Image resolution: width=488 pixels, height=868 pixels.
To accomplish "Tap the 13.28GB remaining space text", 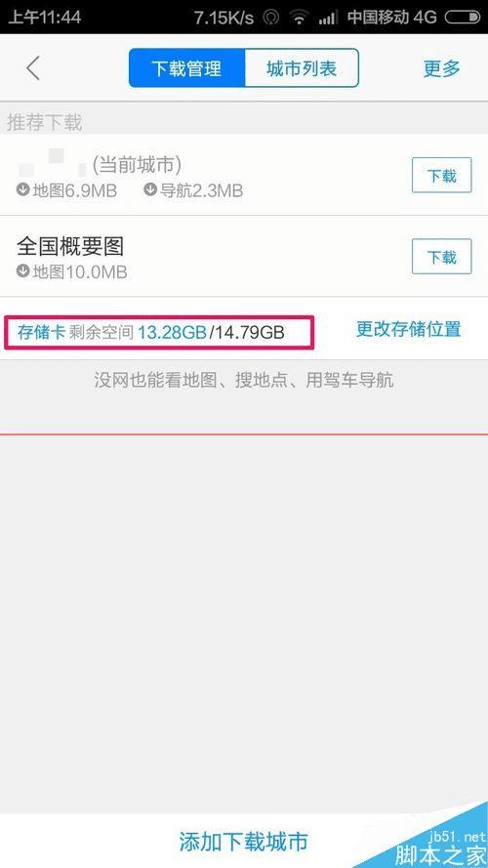I will coord(172,332).
